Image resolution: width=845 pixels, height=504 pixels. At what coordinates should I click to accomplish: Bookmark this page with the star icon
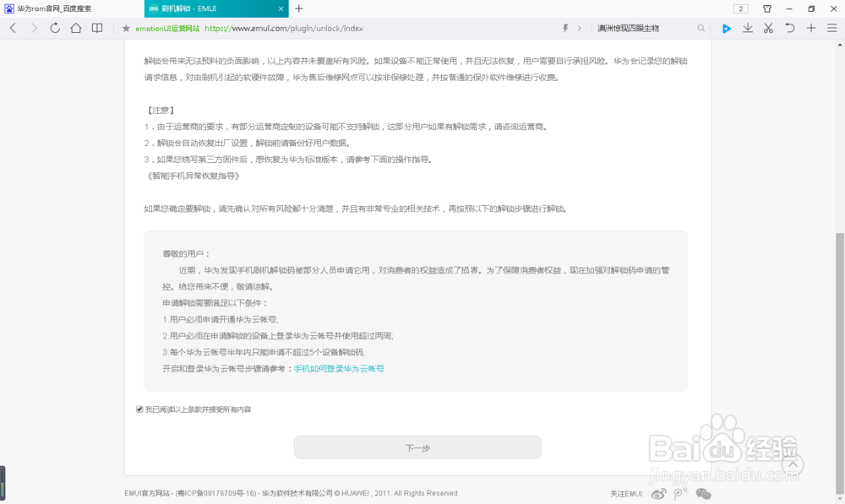click(x=126, y=28)
